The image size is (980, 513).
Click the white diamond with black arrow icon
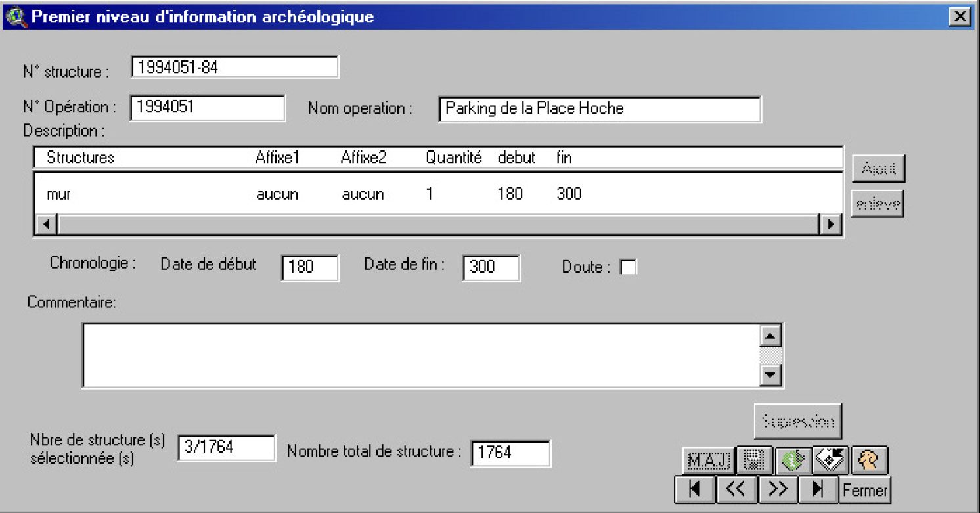pyautogui.click(x=831, y=460)
